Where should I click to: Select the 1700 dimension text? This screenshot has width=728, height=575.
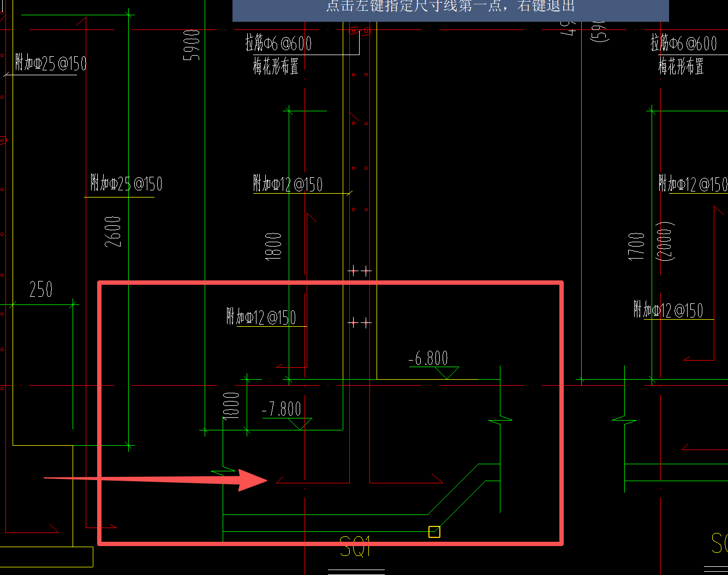(x=636, y=246)
